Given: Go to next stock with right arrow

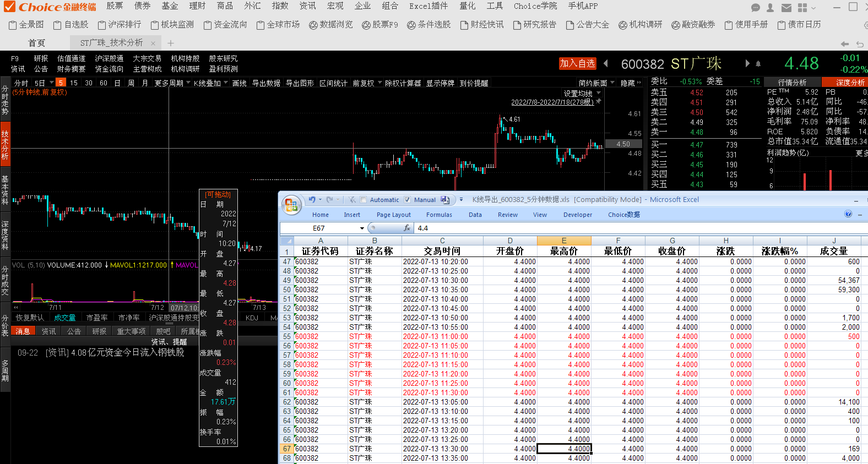Looking at the screenshot, I should click(747, 63).
